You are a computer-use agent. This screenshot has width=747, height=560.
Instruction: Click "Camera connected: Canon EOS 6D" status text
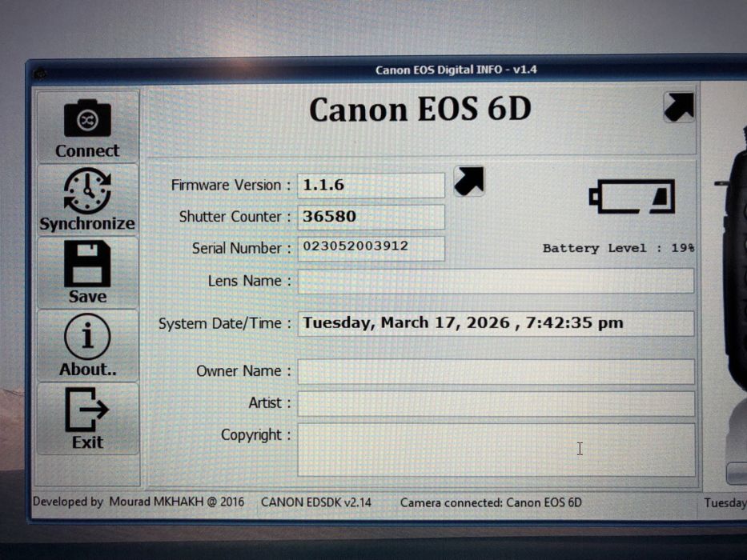click(x=491, y=503)
